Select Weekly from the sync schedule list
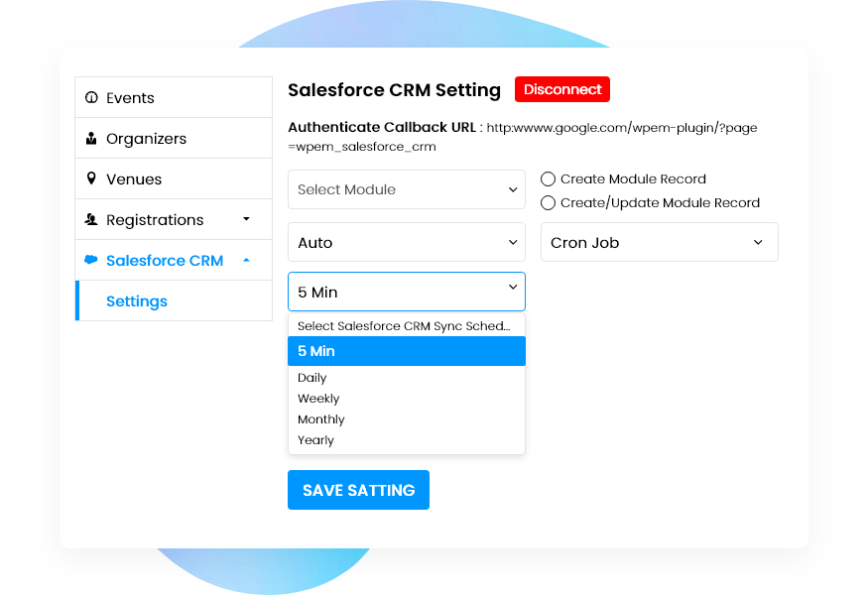The image size is (868, 595). (318, 398)
